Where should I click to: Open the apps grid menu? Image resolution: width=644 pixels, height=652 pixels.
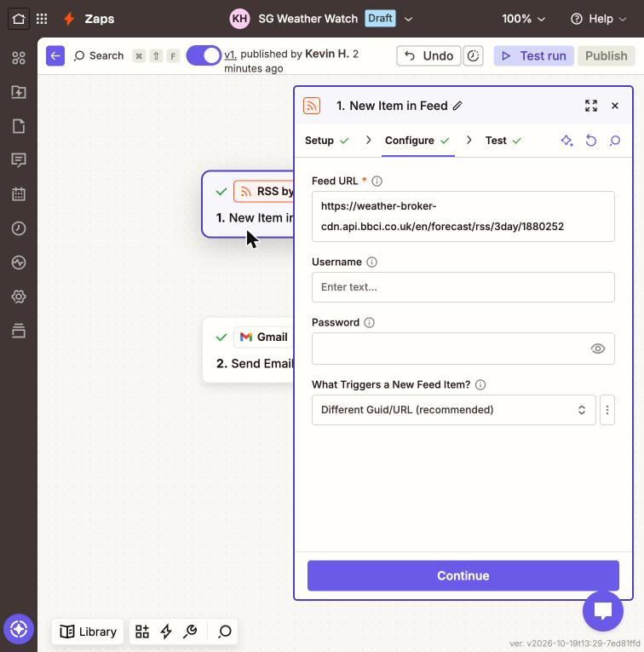[42, 19]
